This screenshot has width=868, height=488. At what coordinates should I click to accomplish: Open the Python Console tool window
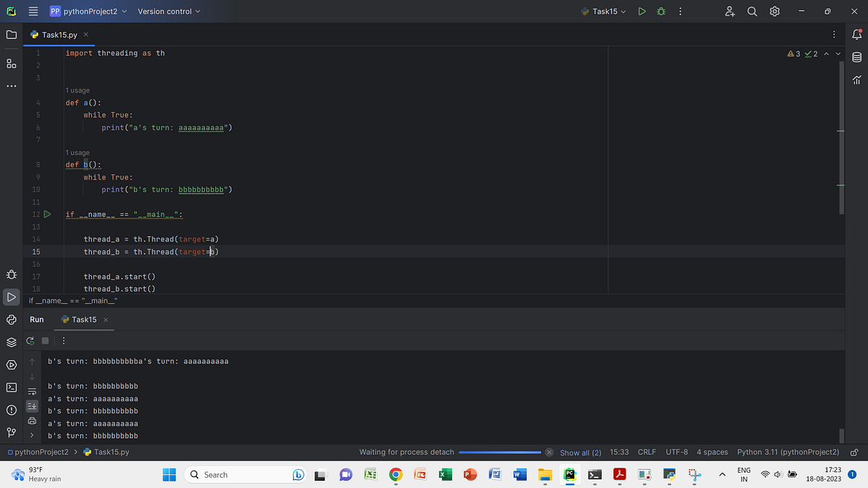11,319
